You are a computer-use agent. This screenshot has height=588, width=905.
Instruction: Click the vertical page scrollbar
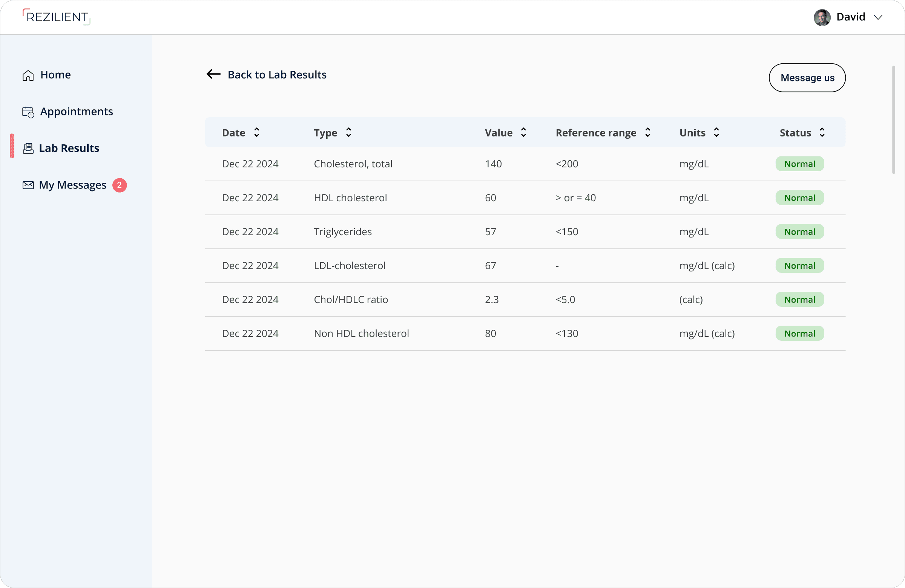[x=893, y=120]
